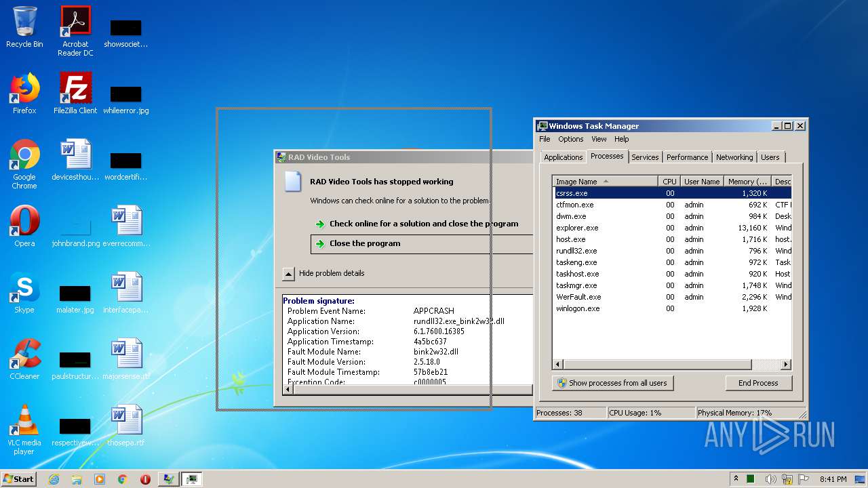
Task: Sort processes by CPU column
Action: pyautogui.click(x=669, y=182)
